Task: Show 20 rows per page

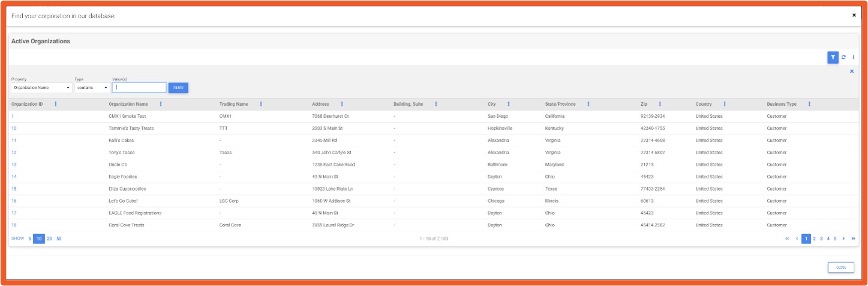Action: click(x=49, y=239)
